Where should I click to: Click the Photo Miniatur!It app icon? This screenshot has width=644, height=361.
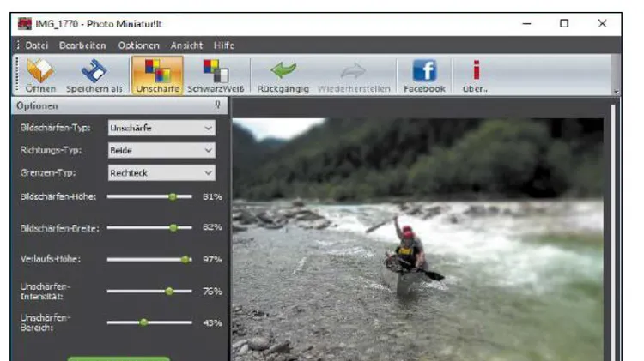coord(25,24)
